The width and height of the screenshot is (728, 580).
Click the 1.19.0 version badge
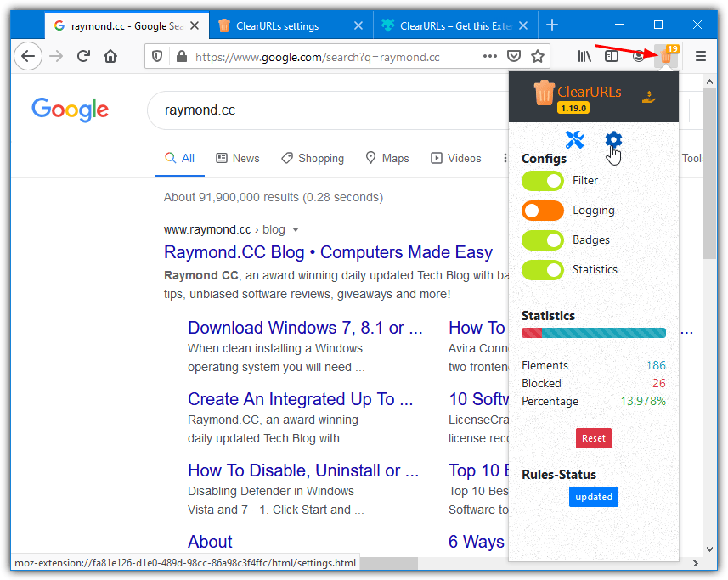click(x=573, y=108)
